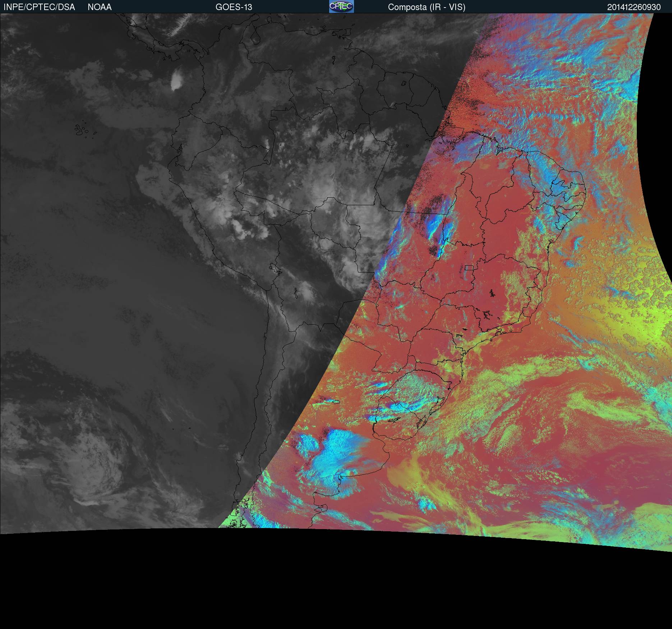Viewport: 672px width, 629px height.
Task: Click the blue cloud streak in central Brazil
Action: coord(434,226)
